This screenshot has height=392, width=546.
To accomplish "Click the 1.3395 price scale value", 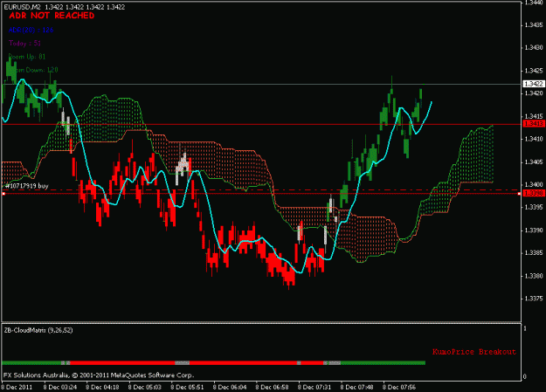I will pos(534,208).
